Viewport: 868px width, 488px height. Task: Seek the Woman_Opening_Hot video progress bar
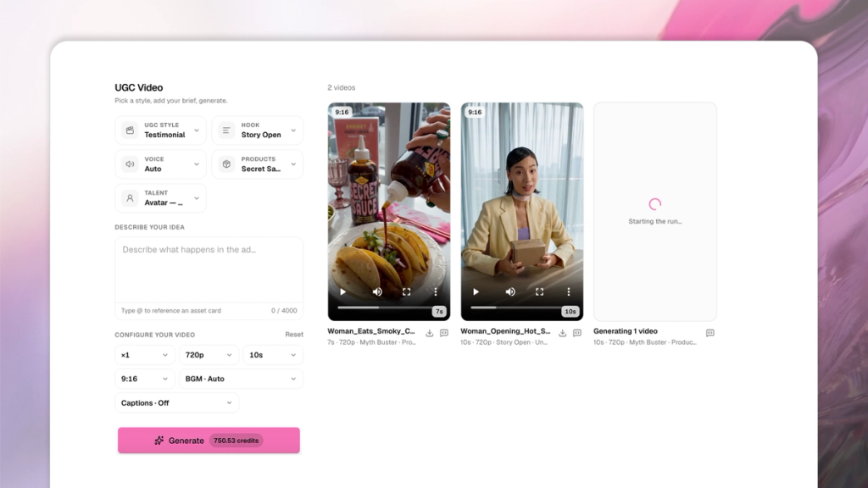516,308
